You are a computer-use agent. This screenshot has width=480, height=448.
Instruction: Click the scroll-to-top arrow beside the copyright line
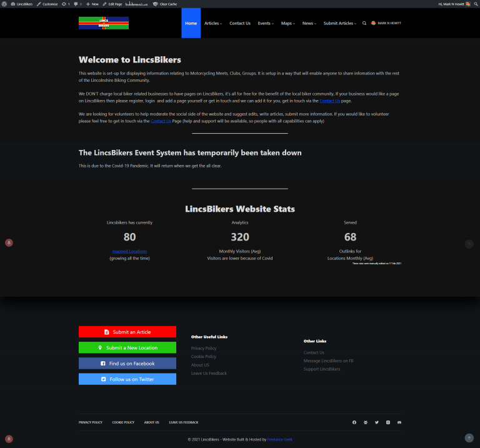coord(469,438)
